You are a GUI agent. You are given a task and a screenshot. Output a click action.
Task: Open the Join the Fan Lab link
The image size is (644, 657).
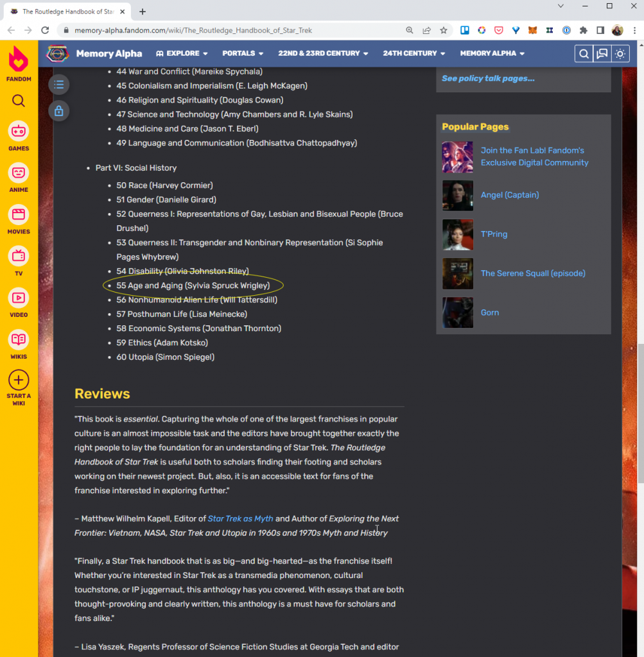point(535,157)
